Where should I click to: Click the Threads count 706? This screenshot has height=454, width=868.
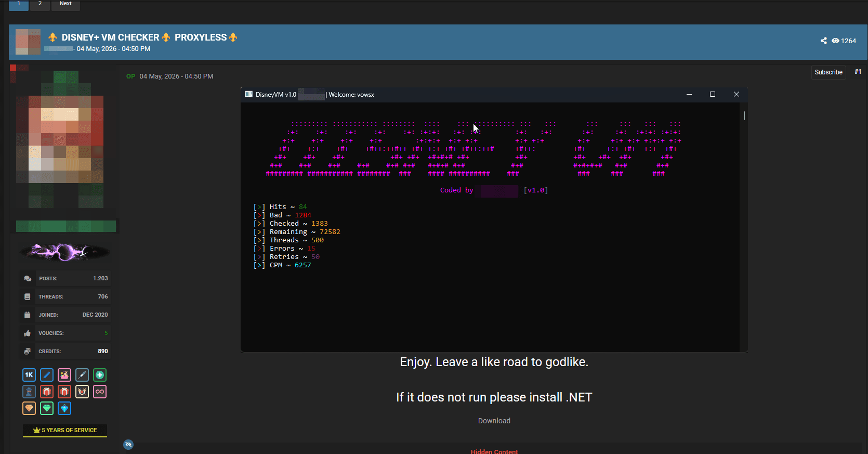(103, 297)
